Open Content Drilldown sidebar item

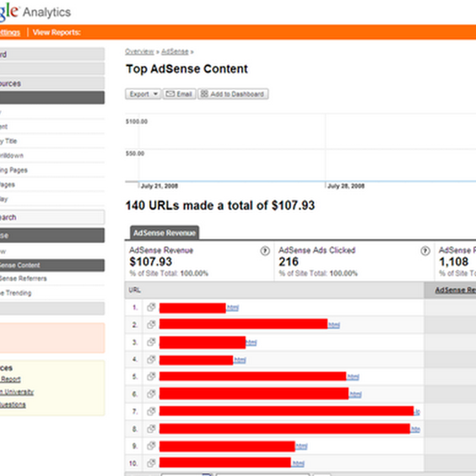pos(11,156)
